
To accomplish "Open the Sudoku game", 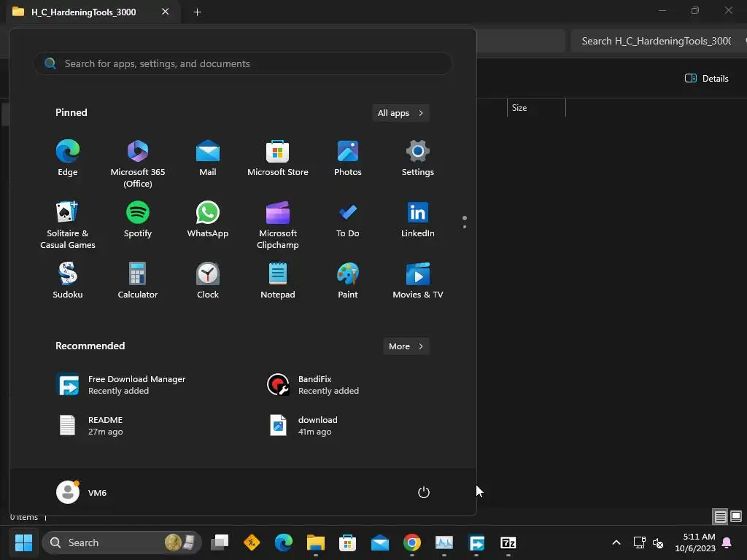I will click(x=68, y=281).
